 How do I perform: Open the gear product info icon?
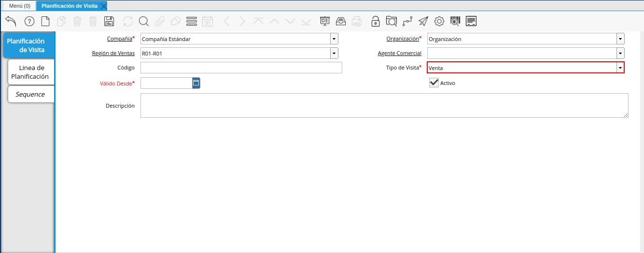point(439,21)
